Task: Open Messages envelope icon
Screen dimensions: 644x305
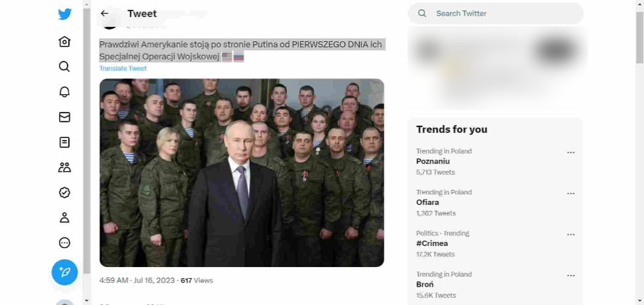Action: [64, 117]
